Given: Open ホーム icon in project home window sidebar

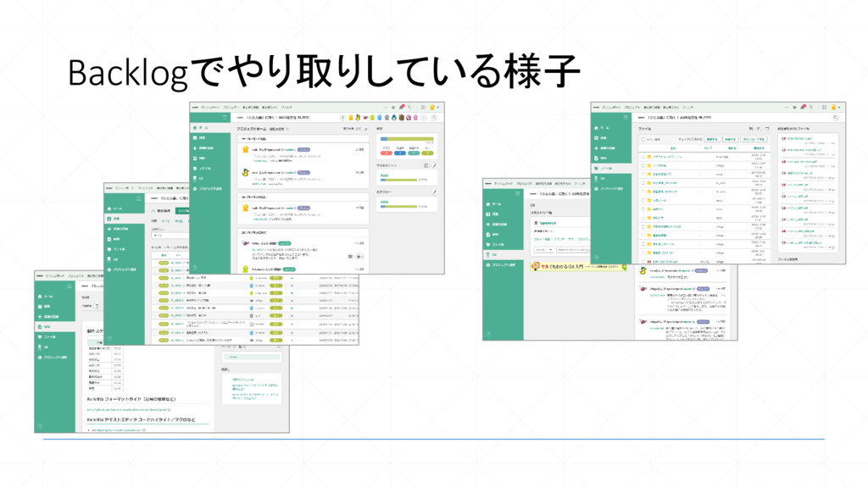Looking at the screenshot, I should (x=195, y=128).
